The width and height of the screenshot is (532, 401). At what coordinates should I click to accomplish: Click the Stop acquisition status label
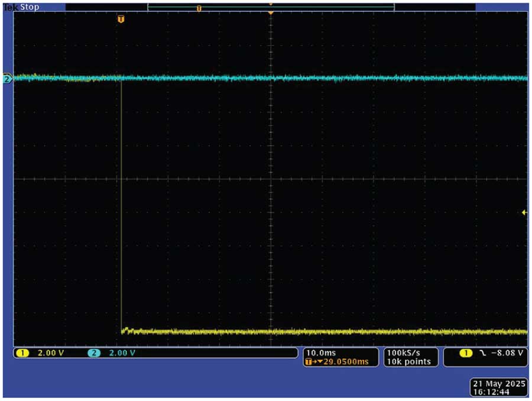pos(30,8)
